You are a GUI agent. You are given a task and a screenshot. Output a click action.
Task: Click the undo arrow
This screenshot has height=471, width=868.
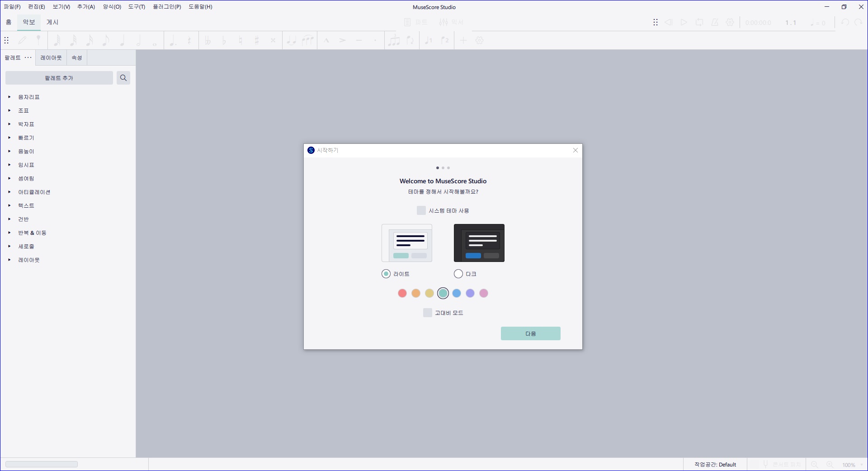pyautogui.click(x=845, y=22)
